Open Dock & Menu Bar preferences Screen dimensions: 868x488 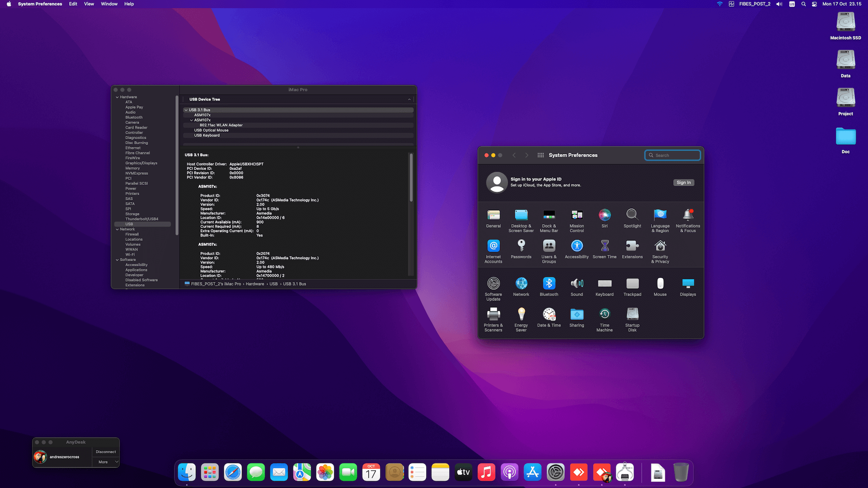coord(549,221)
